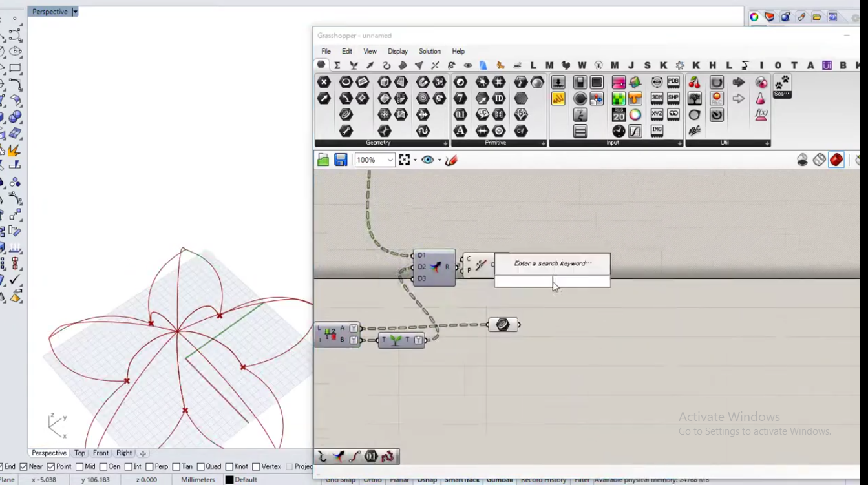
Task: Select the Import SHP icon
Action: pyautogui.click(x=673, y=98)
